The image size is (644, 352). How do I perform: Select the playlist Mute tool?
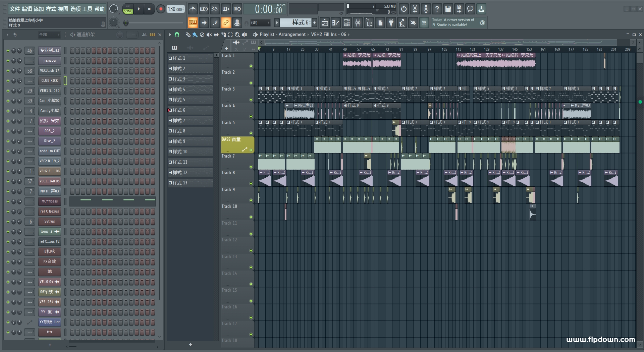209,35
